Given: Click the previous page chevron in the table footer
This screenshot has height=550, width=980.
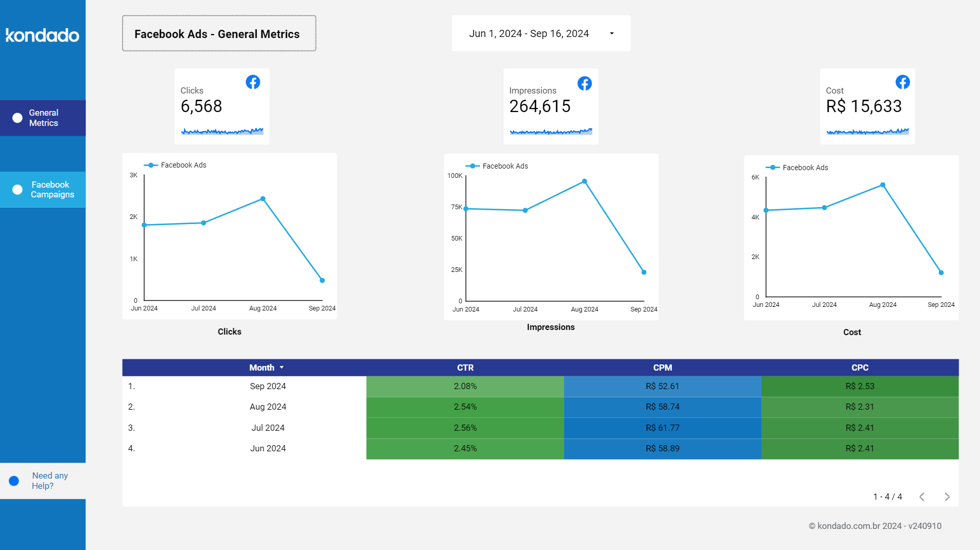Looking at the screenshot, I should [921, 497].
